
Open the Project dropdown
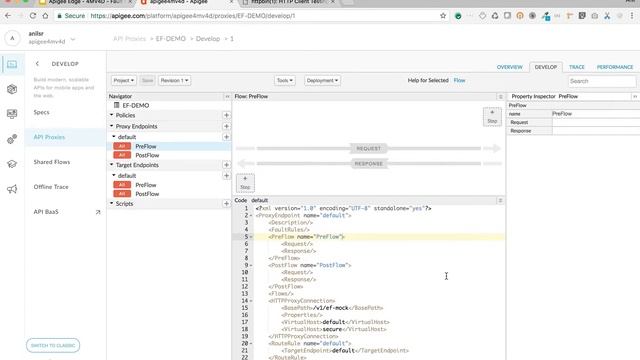124,80
